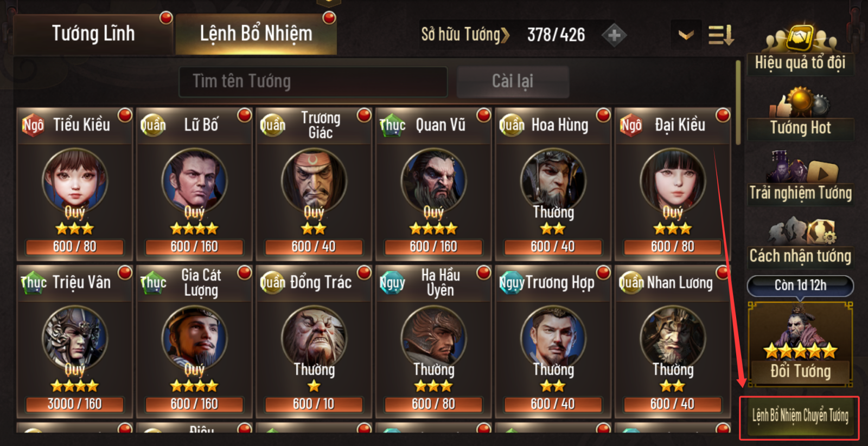Switch to Lệnh Bổ Nhiệm tab

pyautogui.click(x=256, y=34)
